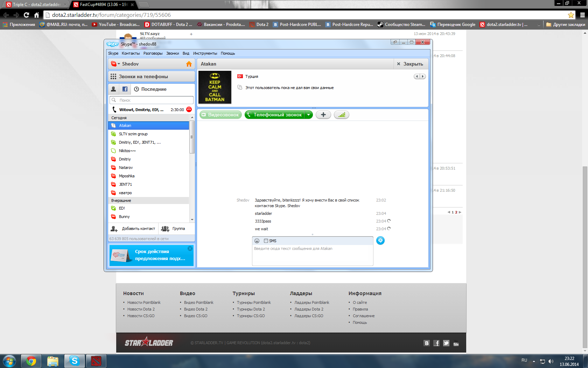Select the Natarov contact

pyautogui.click(x=149, y=168)
